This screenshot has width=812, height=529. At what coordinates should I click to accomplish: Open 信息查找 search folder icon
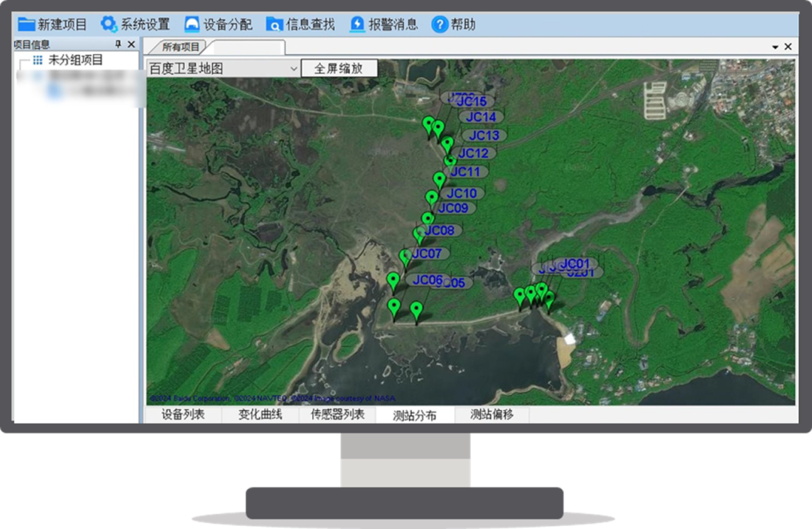275,24
